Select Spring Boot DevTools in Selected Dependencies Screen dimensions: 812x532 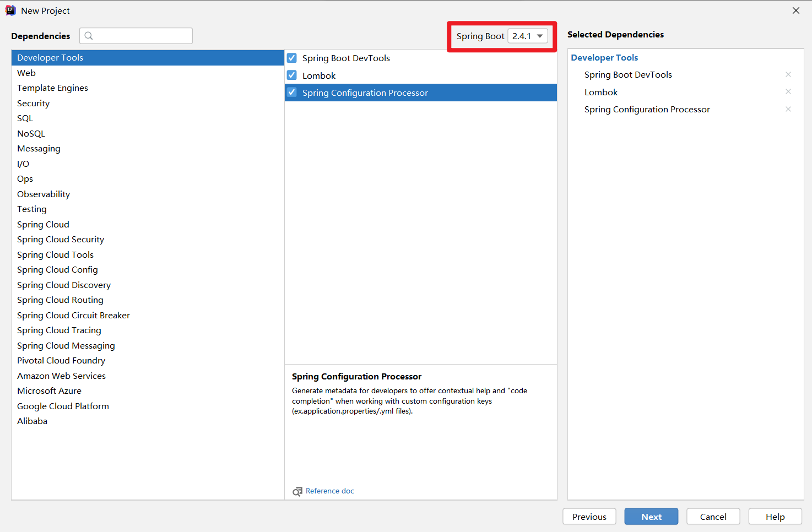click(628, 75)
